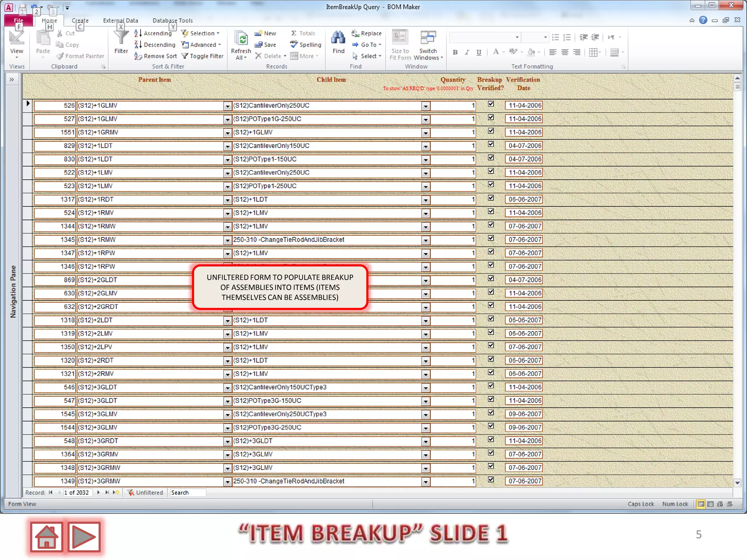This screenshot has height=560, width=747.
Task: Toggle verified checkbox for last row 1349
Action: coord(491,480)
